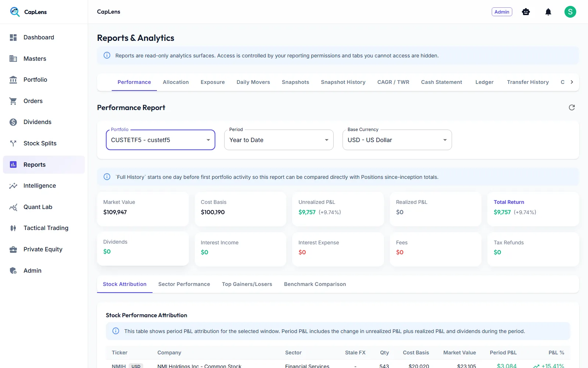588x368 pixels.
Task: Open Admin shield icon
Action: [13, 270]
